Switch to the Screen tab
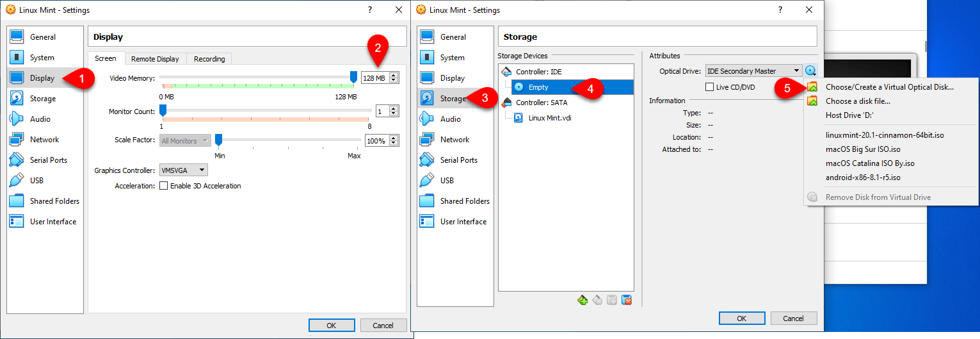This screenshot has height=339, width=980. tap(106, 58)
